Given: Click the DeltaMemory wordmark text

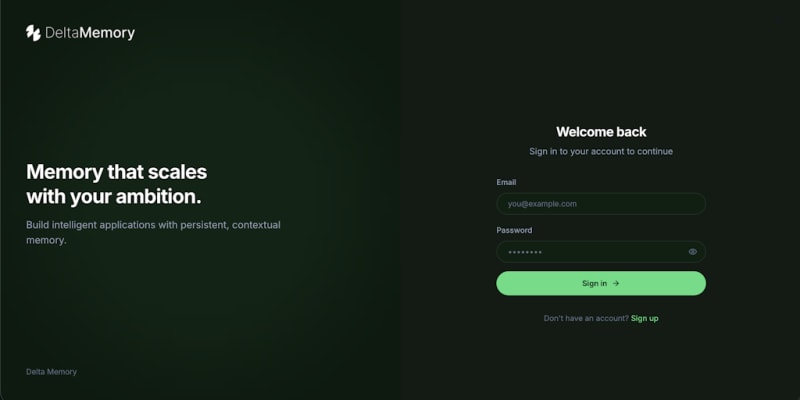Looking at the screenshot, I should [x=90, y=33].
